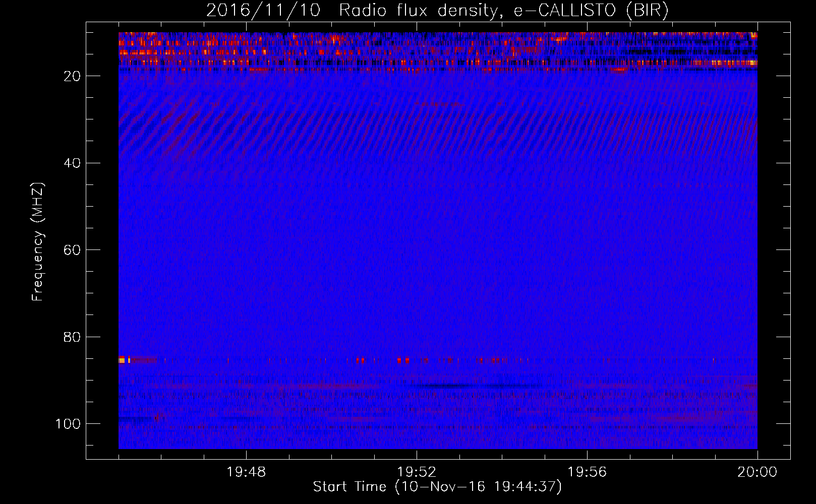The height and width of the screenshot is (504, 816).
Task: Click the '20' frequency tick label
Action: pos(73,76)
